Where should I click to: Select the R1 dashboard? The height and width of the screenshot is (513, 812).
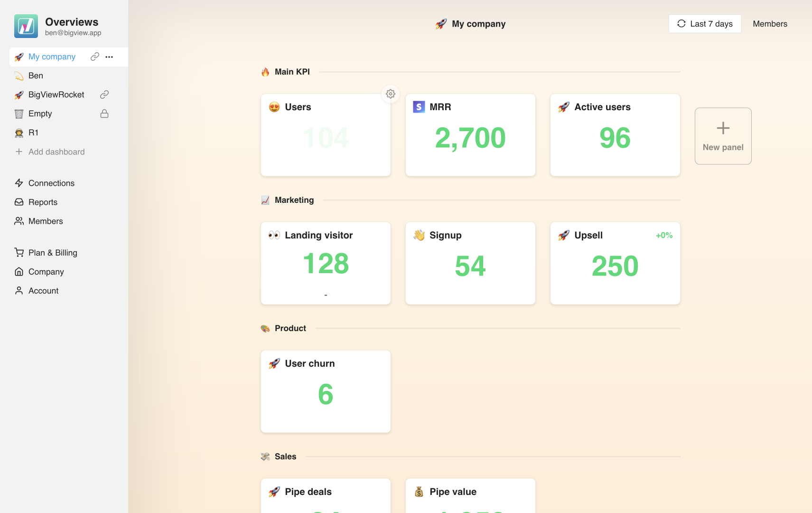tap(33, 133)
